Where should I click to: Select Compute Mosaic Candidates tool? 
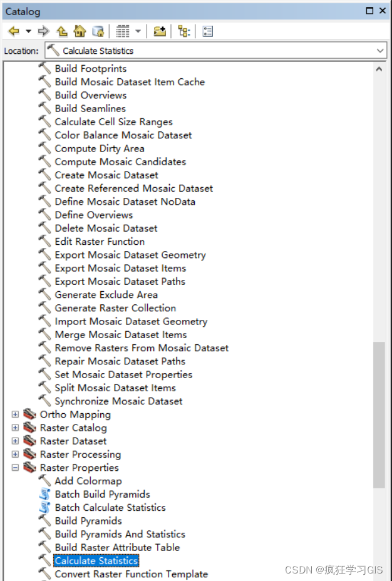tap(120, 162)
